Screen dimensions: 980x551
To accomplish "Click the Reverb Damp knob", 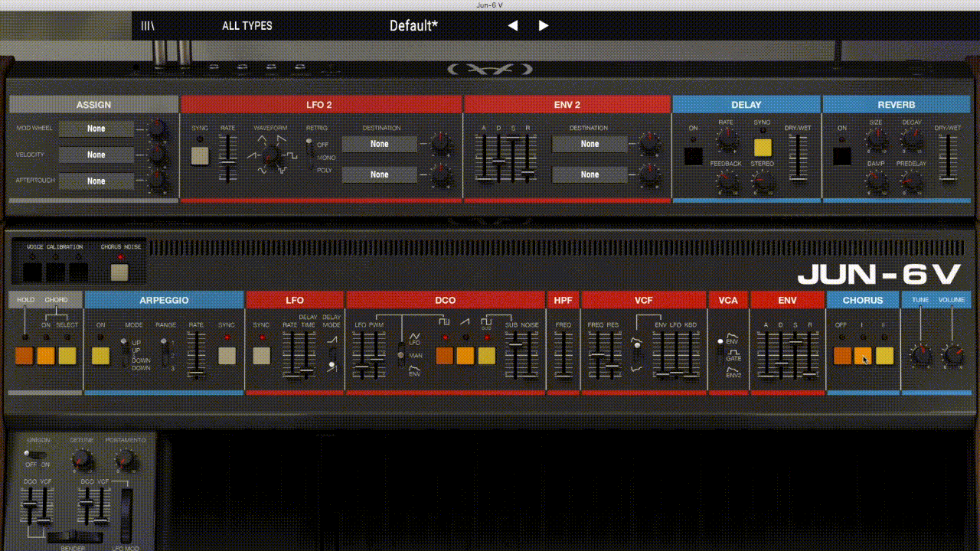I will pos(876,181).
